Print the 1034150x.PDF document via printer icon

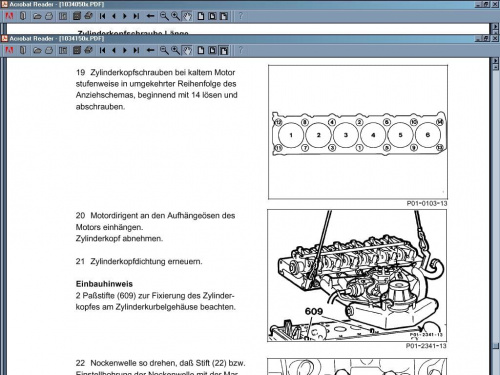(49, 50)
